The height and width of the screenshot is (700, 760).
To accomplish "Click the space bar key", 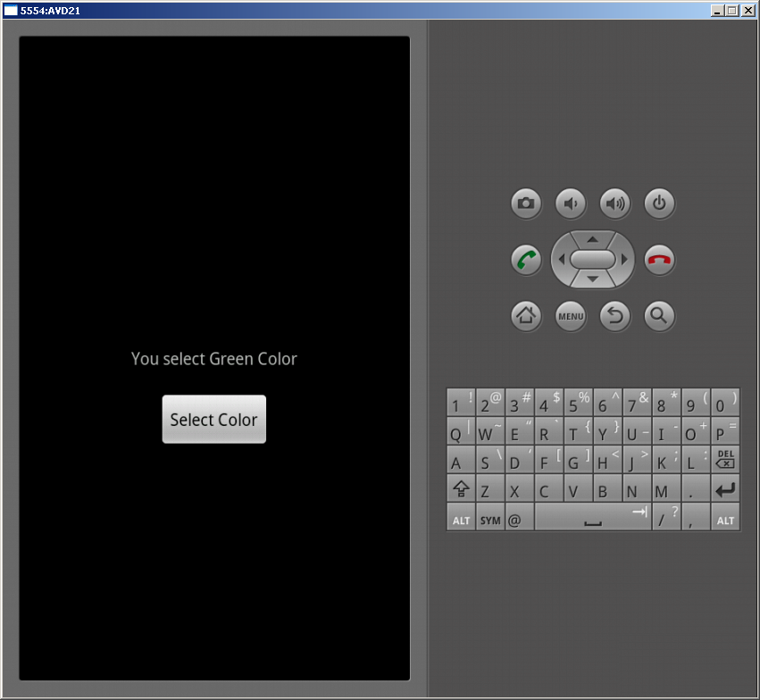I will (593, 517).
